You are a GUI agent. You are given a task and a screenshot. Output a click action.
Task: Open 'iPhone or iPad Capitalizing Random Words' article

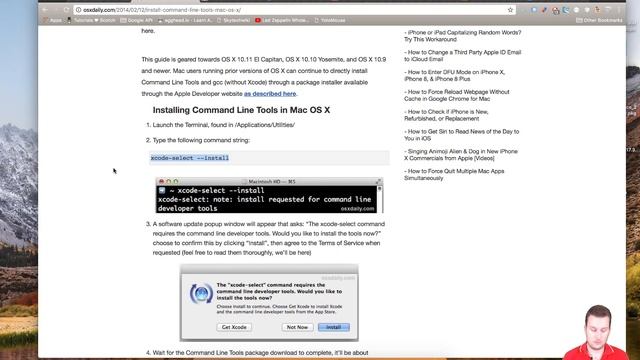click(463, 36)
